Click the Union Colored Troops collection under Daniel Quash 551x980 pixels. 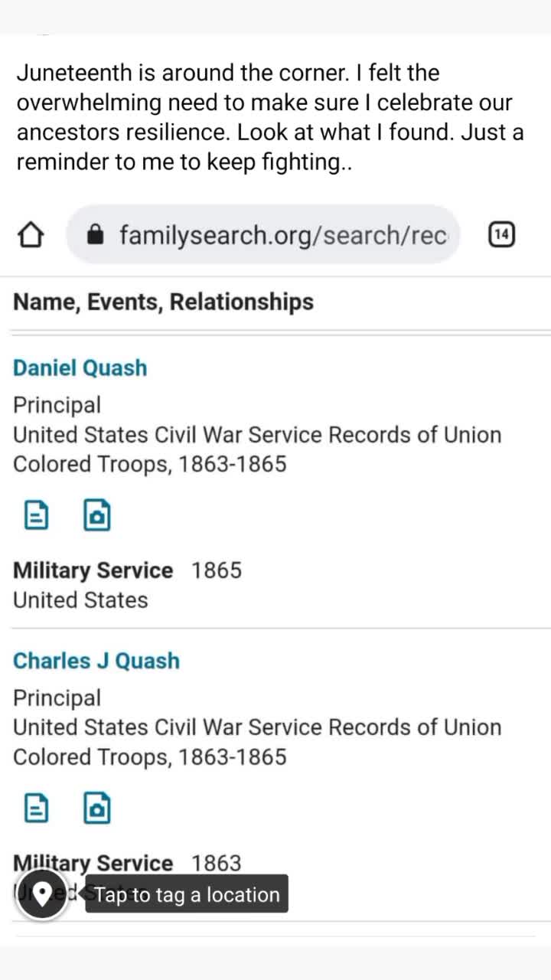(256, 449)
